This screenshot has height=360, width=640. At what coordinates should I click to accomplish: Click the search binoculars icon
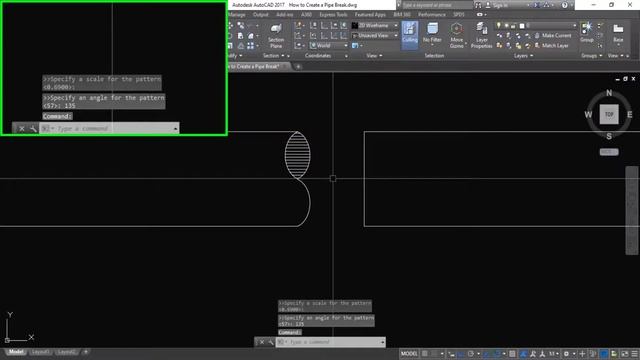478,5
